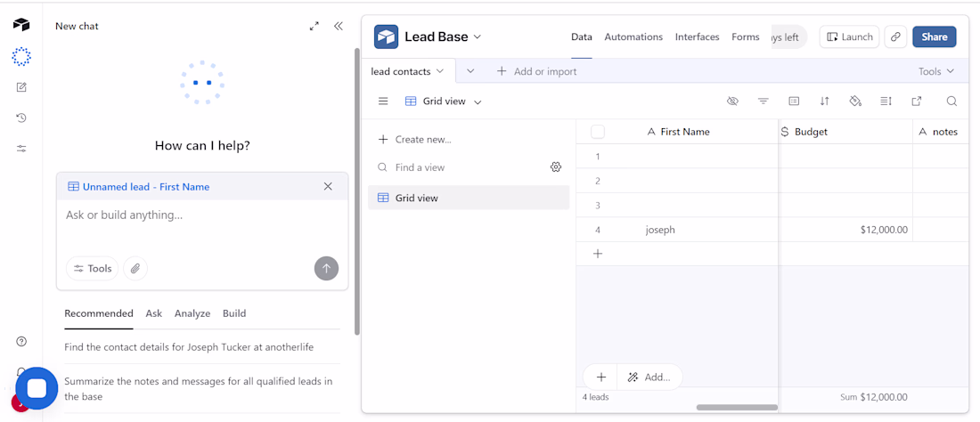This screenshot has width=980, height=422.
Task: Attach a file using the paperclip icon
Action: pyautogui.click(x=135, y=268)
